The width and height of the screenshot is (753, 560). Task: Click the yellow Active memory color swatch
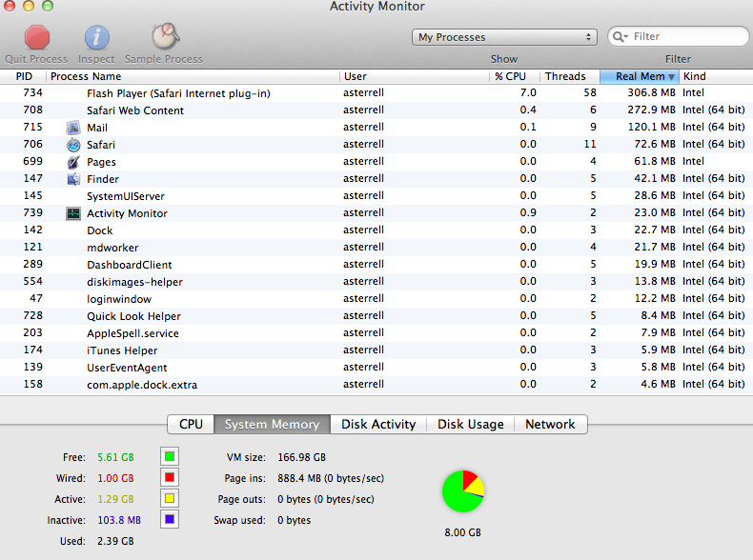(x=170, y=498)
